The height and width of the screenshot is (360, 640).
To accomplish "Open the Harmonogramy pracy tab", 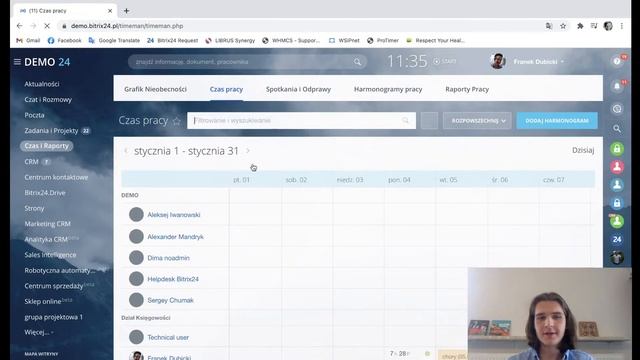I will [388, 89].
